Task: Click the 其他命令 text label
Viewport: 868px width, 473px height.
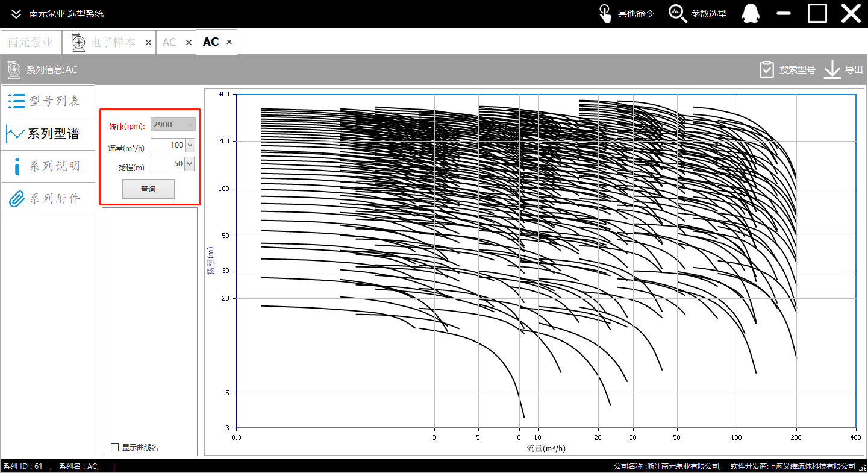Action: coord(635,14)
